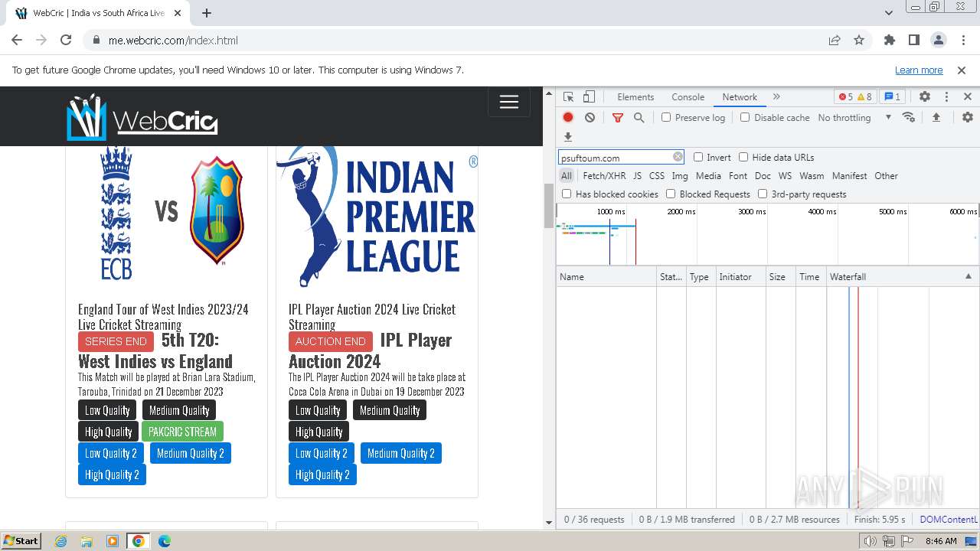Open the Edge browser from the taskbar
The width and height of the screenshot is (980, 551).
pos(164,541)
